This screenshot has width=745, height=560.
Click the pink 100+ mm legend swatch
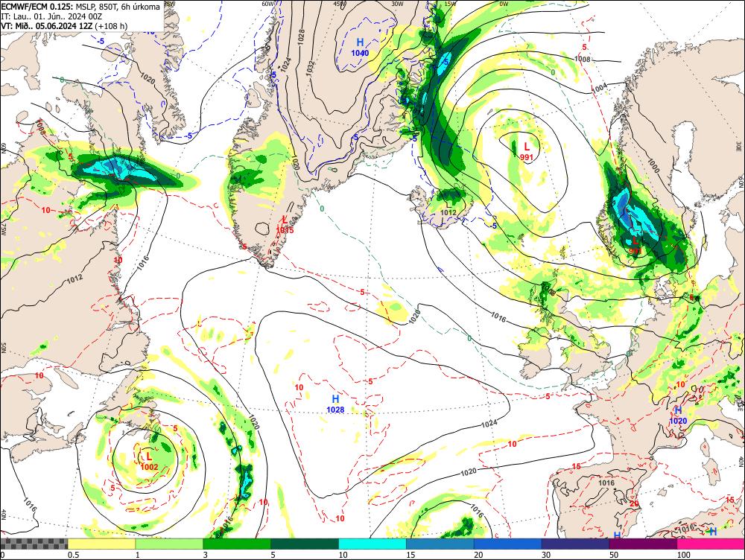pos(711,544)
